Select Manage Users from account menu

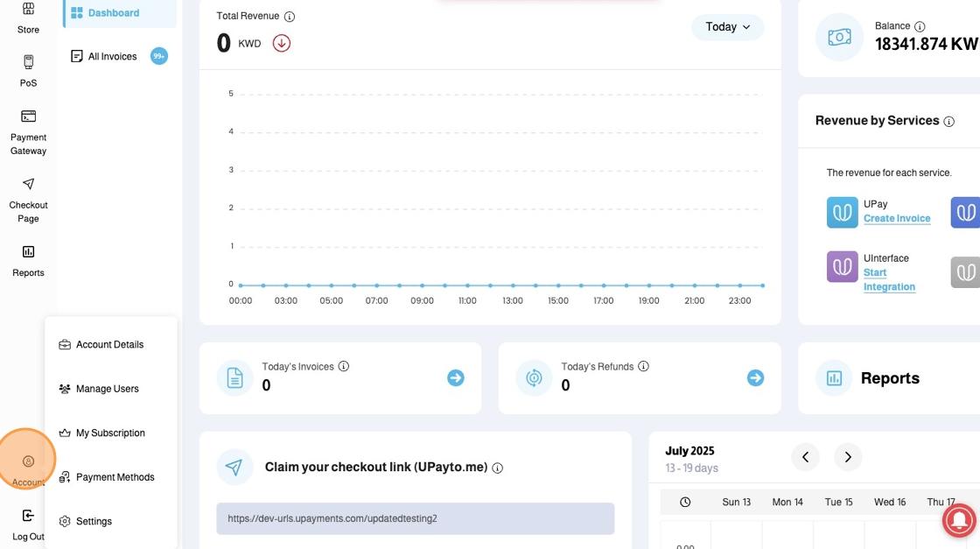pyautogui.click(x=107, y=389)
